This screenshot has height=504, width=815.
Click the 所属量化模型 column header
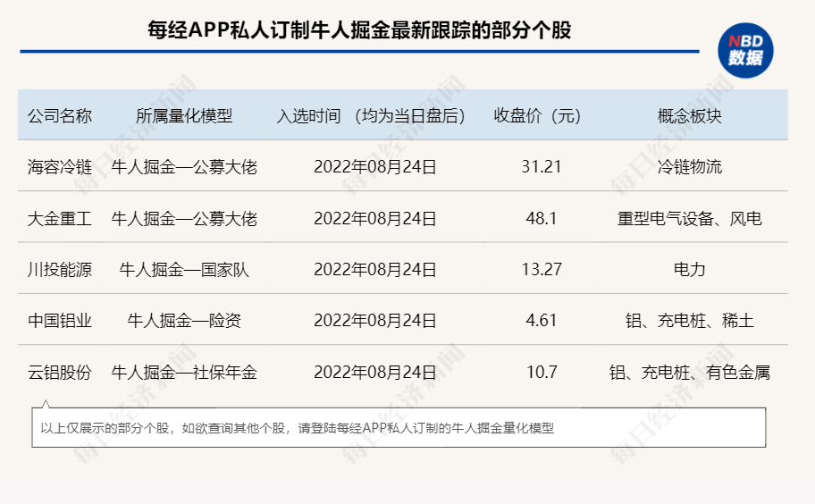coord(184,116)
